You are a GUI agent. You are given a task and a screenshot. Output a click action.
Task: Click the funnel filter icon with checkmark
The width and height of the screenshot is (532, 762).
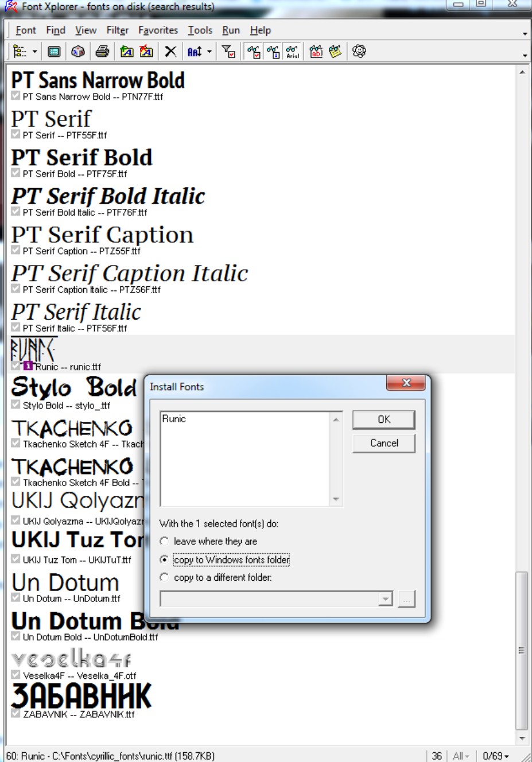228,52
